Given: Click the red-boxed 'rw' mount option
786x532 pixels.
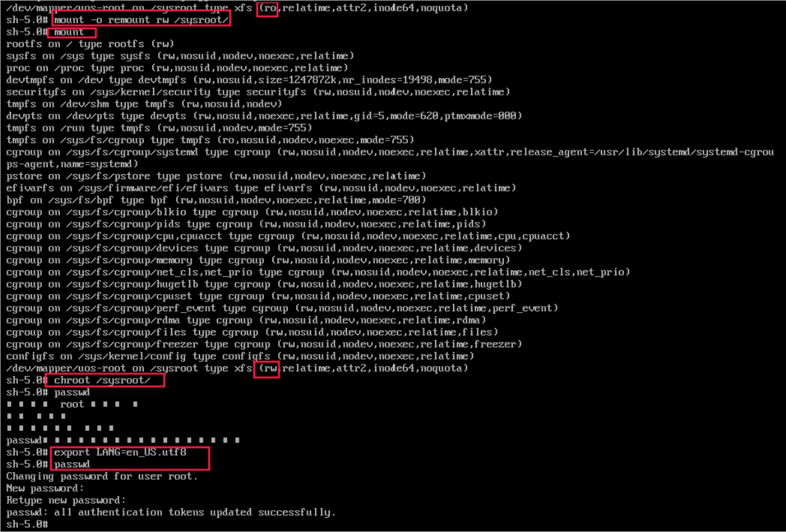Looking at the screenshot, I should [268, 368].
